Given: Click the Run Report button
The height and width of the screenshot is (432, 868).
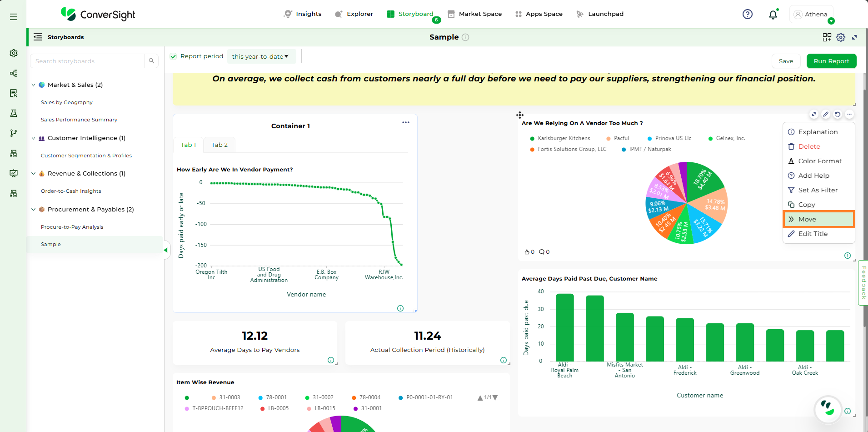Looking at the screenshot, I should pyautogui.click(x=831, y=61).
